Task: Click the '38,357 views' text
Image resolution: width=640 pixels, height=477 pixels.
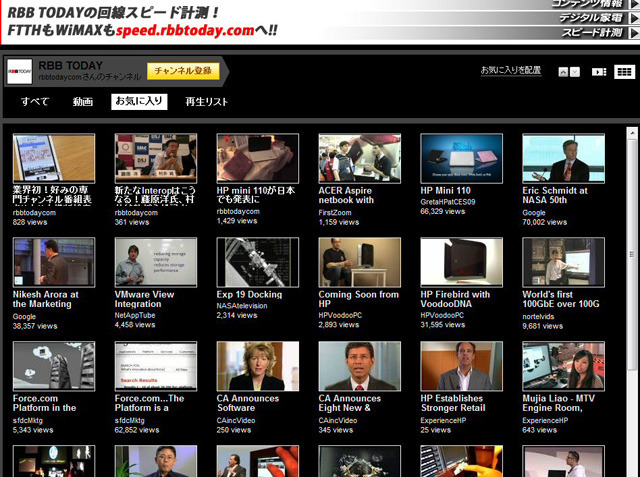Action: (x=35, y=326)
